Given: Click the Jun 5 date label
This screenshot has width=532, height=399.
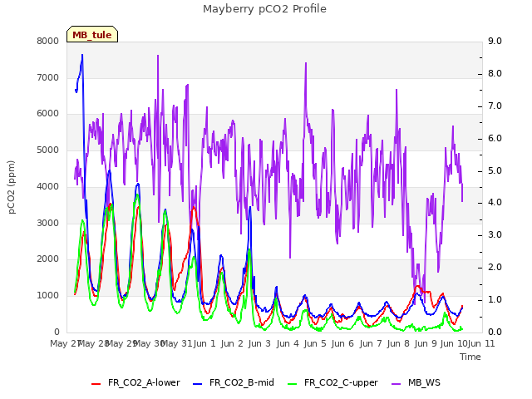Looking at the screenshot, I should pyautogui.click(x=315, y=343).
